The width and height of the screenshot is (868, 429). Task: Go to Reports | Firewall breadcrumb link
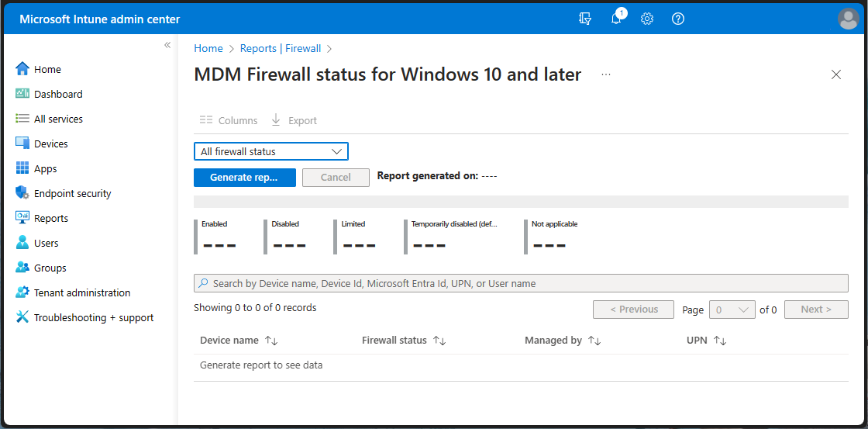point(280,48)
